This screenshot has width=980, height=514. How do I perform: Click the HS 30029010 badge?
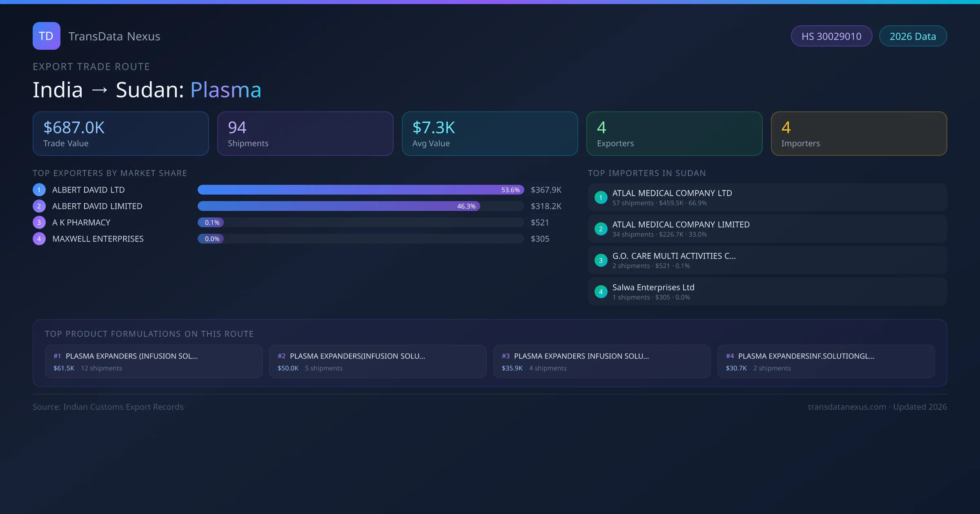(x=831, y=36)
